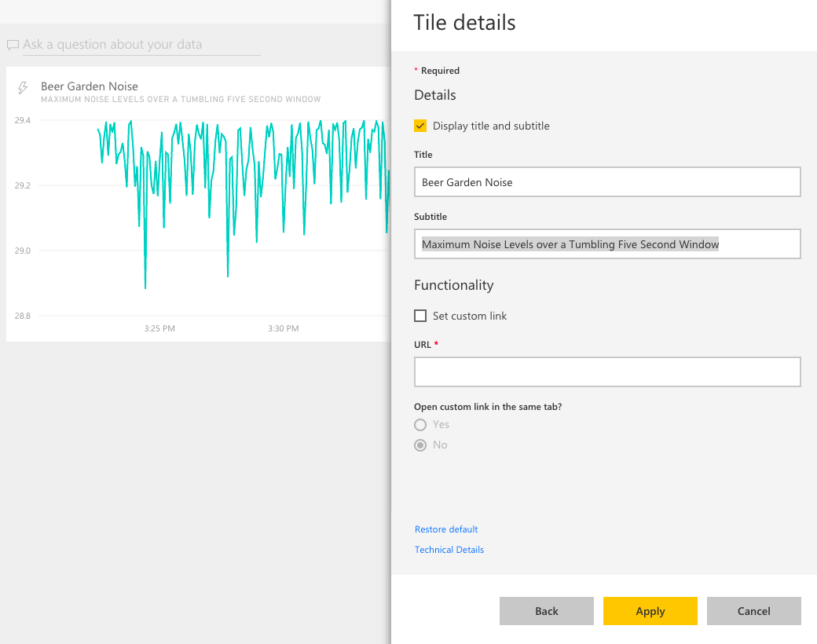817x644 pixels.
Task: Click the streaming data lightning bolt icon
Action: [x=21, y=89]
